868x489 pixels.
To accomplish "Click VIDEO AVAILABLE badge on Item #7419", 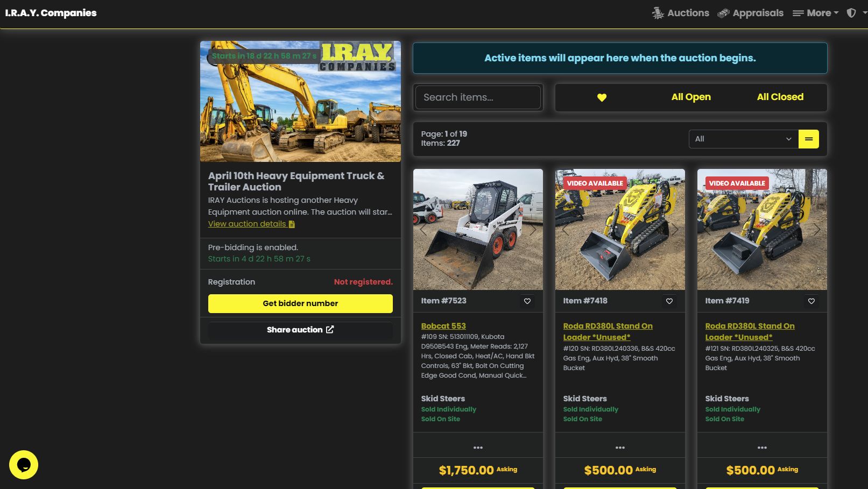I will coord(737,183).
